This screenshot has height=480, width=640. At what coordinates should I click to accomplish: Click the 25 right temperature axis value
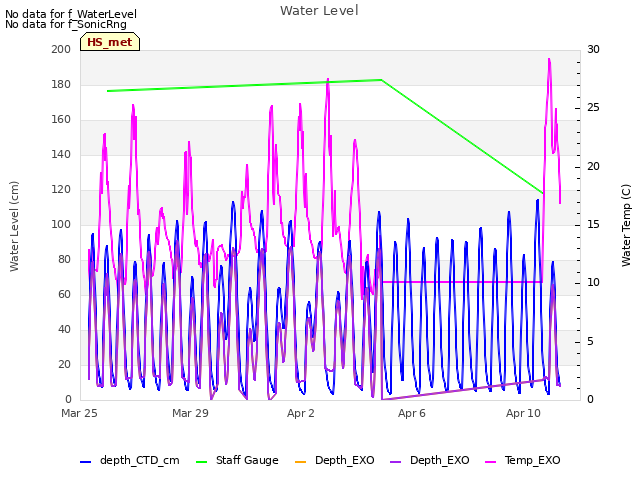point(593,108)
